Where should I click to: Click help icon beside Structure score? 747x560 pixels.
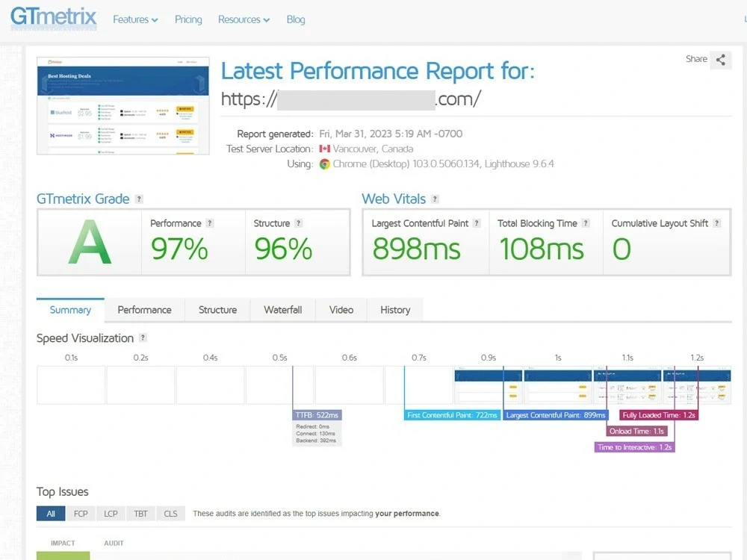click(298, 223)
